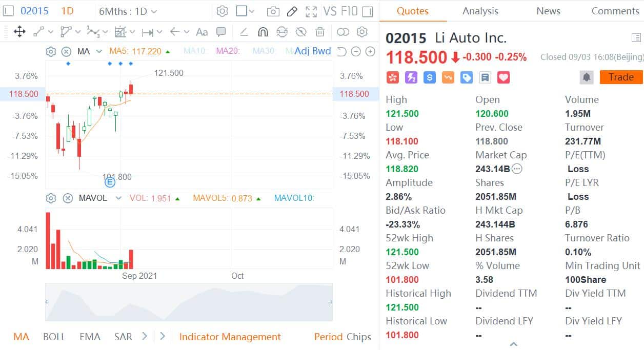Viewport: 644px width, 350px height.
Task: Expand chart to fullscreen
Action: click(x=311, y=11)
